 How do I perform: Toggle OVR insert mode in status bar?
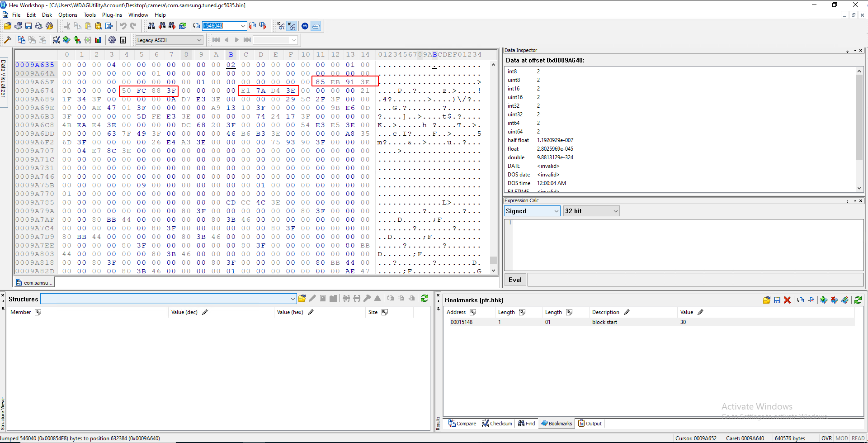pos(826,438)
